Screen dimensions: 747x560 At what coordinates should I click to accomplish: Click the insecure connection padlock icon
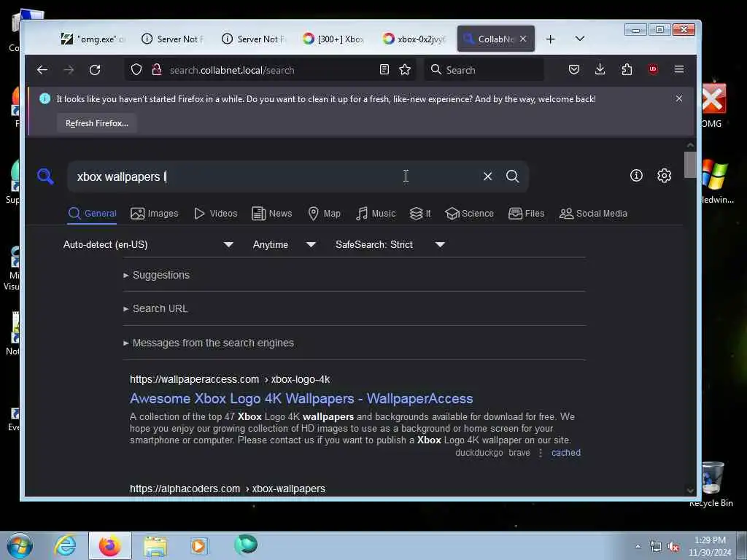tap(156, 70)
